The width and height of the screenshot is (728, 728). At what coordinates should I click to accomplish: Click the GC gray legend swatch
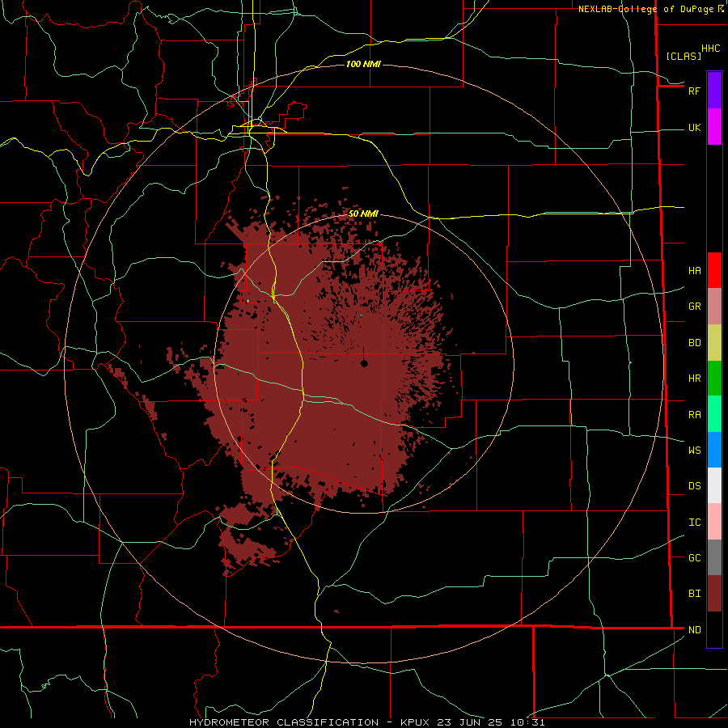[714, 557]
